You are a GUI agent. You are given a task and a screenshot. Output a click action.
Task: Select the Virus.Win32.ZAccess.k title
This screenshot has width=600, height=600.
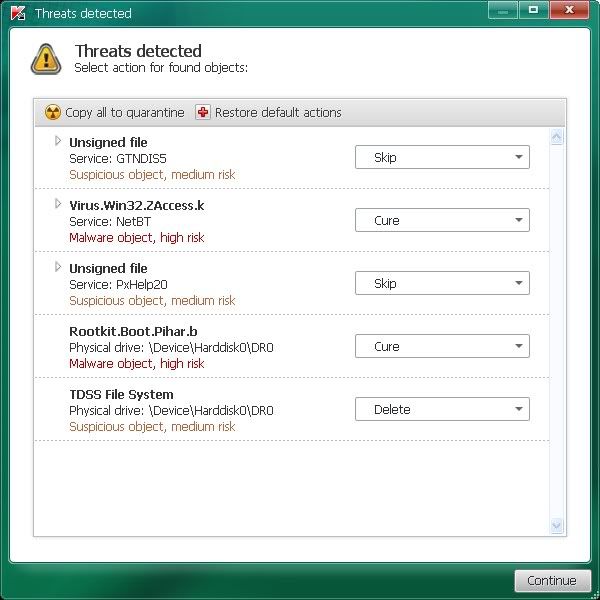coord(137,206)
